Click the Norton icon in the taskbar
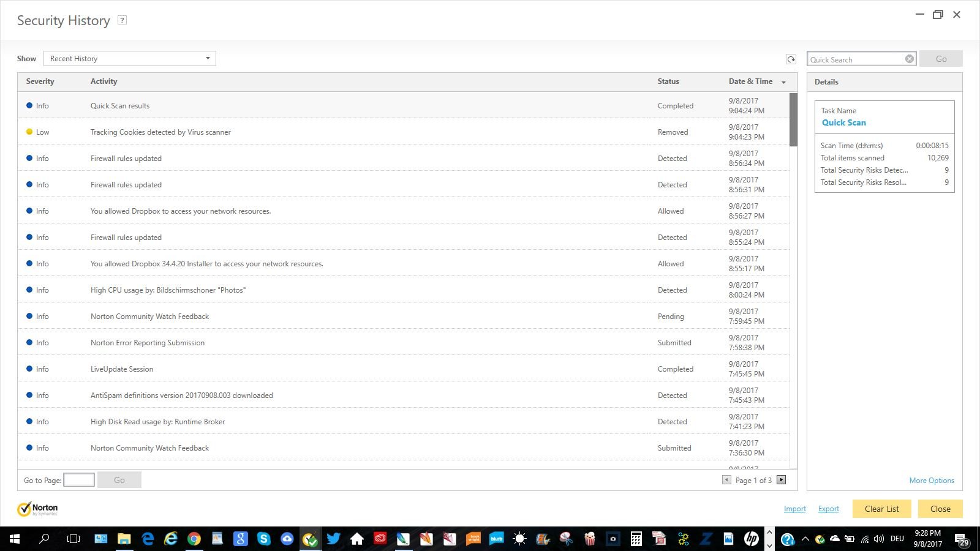Viewport: 980px width, 551px height. (x=311, y=539)
